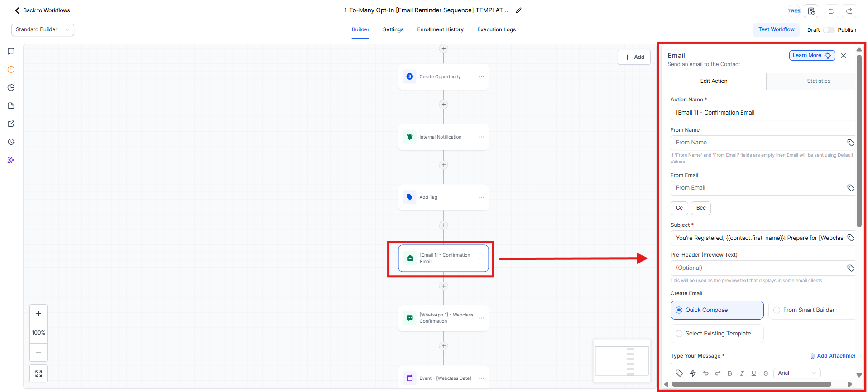Open the Standard Builder dropdown

43,30
